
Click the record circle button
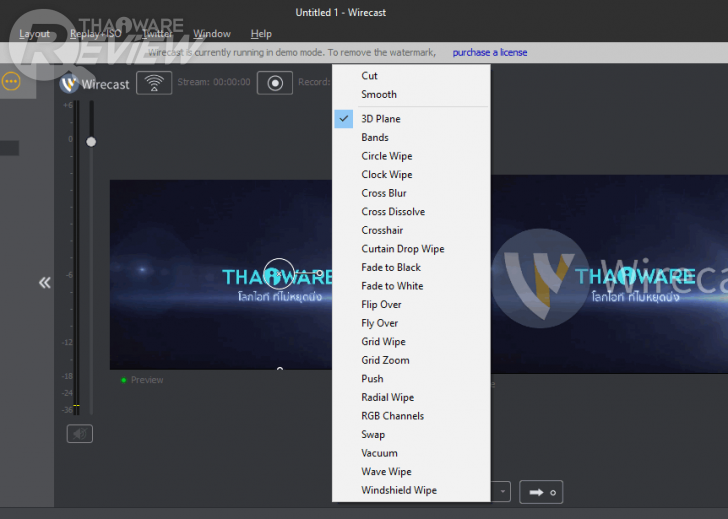click(x=275, y=83)
